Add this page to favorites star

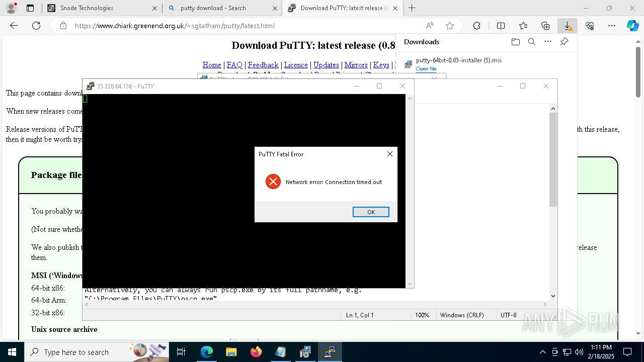coord(450,26)
